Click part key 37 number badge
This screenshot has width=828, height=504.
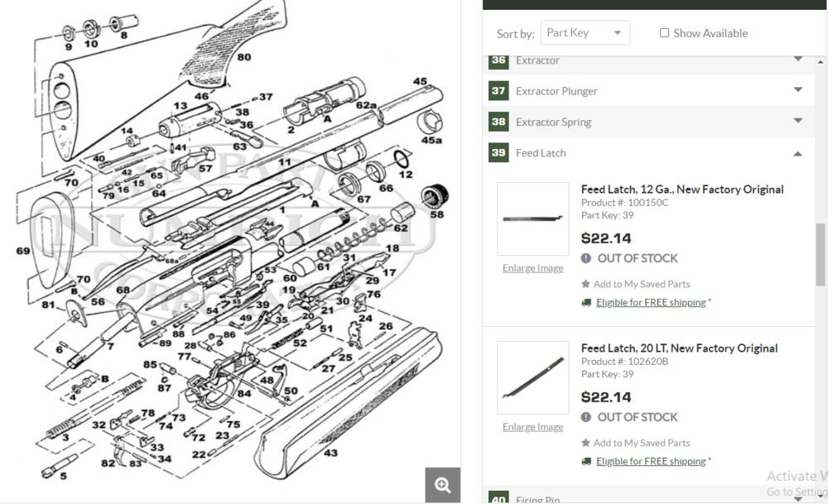(x=498, y=91)
